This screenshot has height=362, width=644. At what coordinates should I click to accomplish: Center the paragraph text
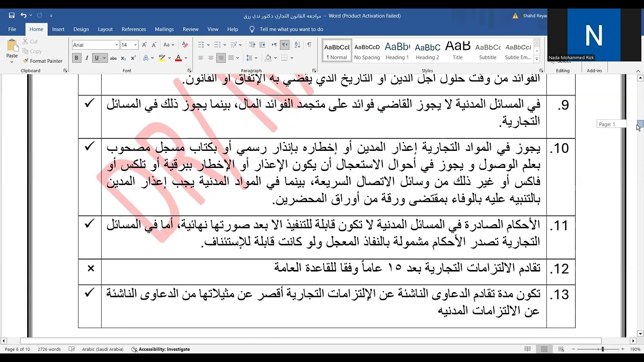coord(211,58)
